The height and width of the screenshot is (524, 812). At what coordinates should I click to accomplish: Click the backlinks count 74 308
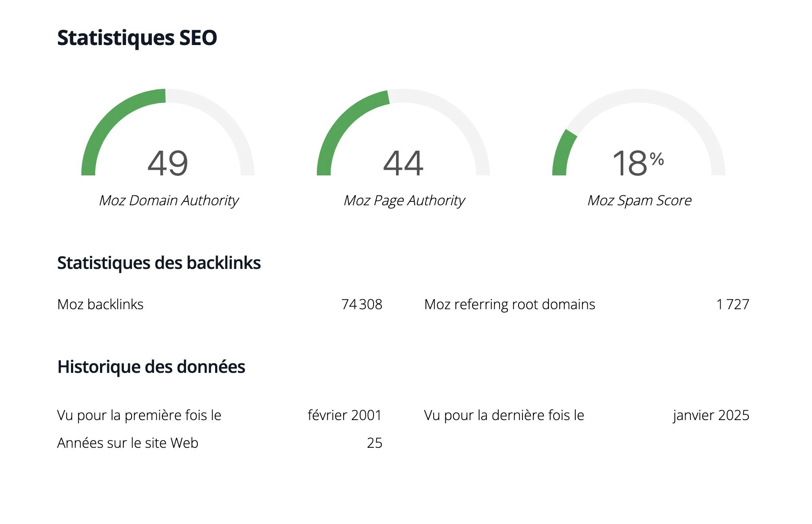[361, 304]
